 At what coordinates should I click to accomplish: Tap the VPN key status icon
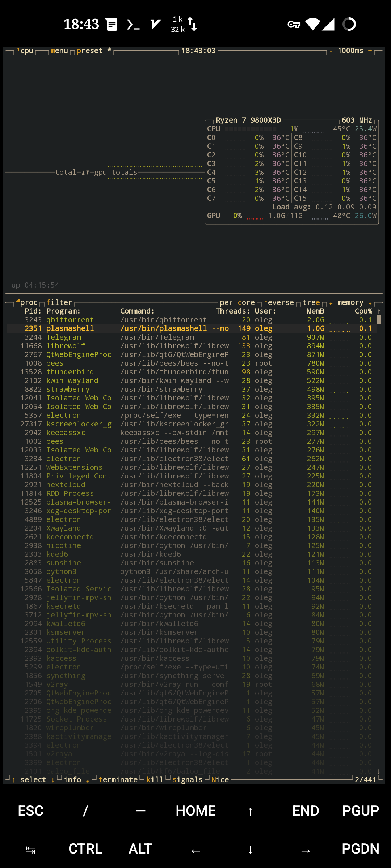(294, 24)
